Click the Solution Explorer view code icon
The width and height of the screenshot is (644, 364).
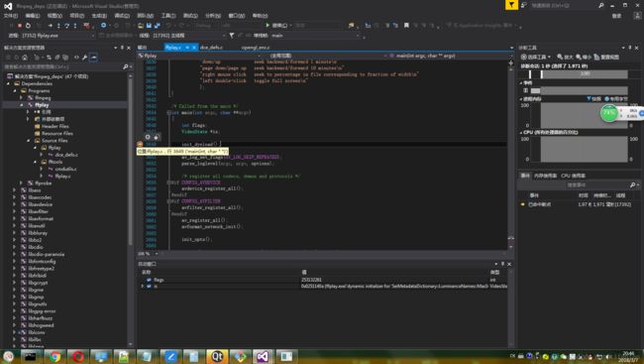tap(76, 58)
